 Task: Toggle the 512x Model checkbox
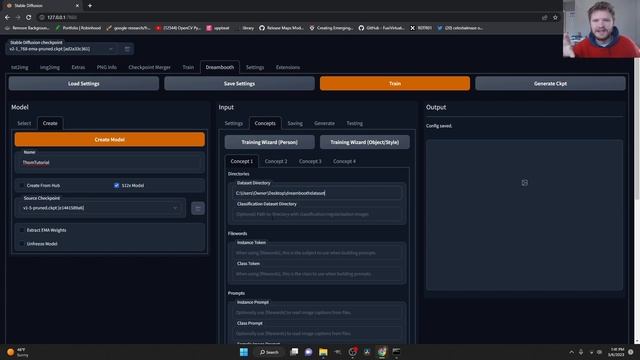117,185
